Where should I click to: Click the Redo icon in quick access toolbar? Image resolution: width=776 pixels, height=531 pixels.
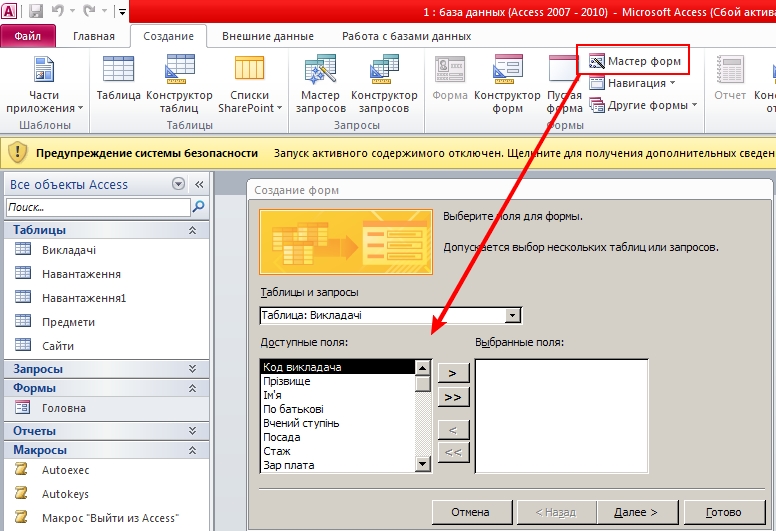[90, 11]
